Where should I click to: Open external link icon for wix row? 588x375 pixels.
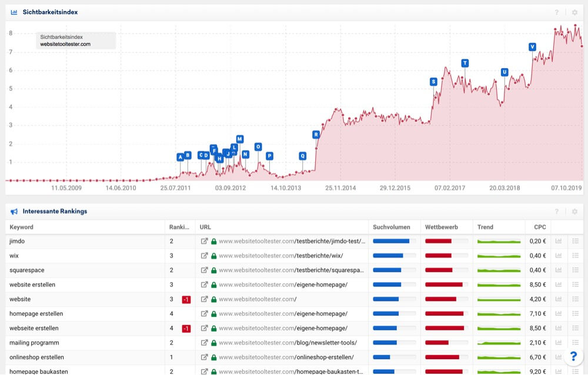(x=204, y=256)
